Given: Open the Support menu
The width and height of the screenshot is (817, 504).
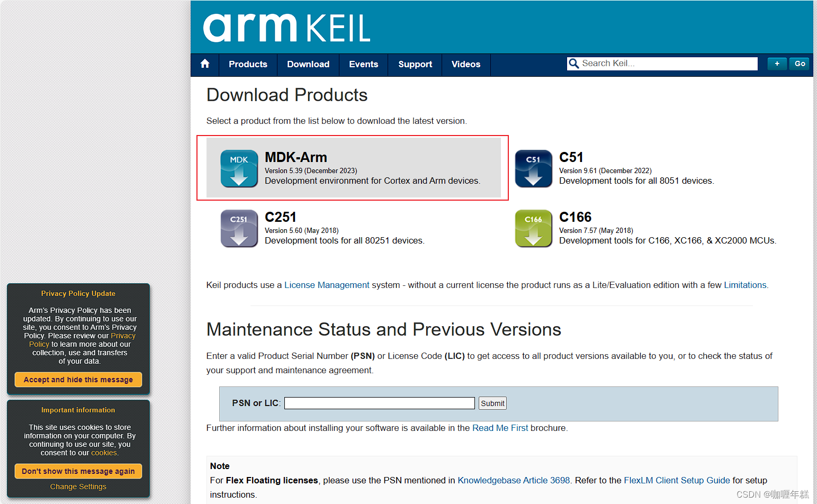Looking at the screenshot, I should 415,64.
